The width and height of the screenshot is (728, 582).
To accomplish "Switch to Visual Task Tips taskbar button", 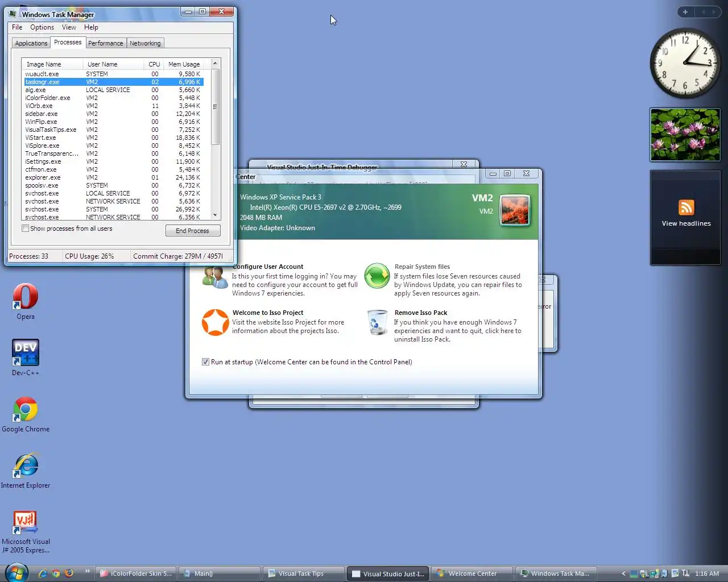I will [x=304, y=573].
